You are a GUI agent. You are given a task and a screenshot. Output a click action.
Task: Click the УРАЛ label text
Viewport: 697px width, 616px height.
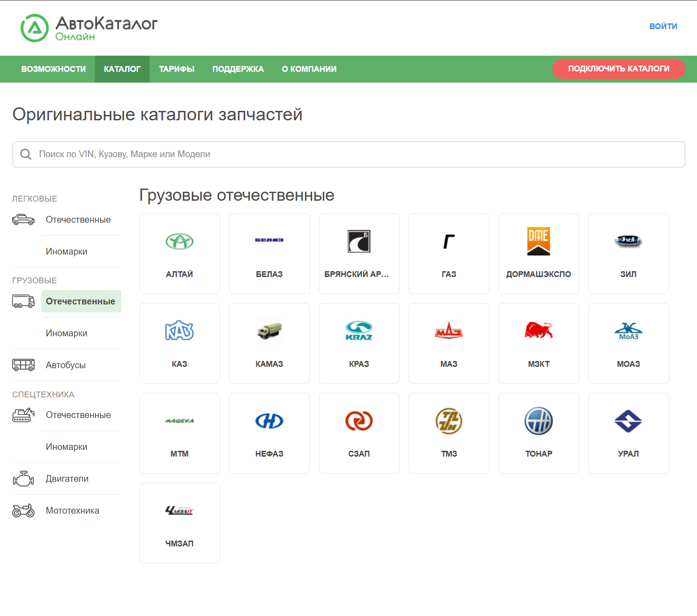tap(628, 454)
